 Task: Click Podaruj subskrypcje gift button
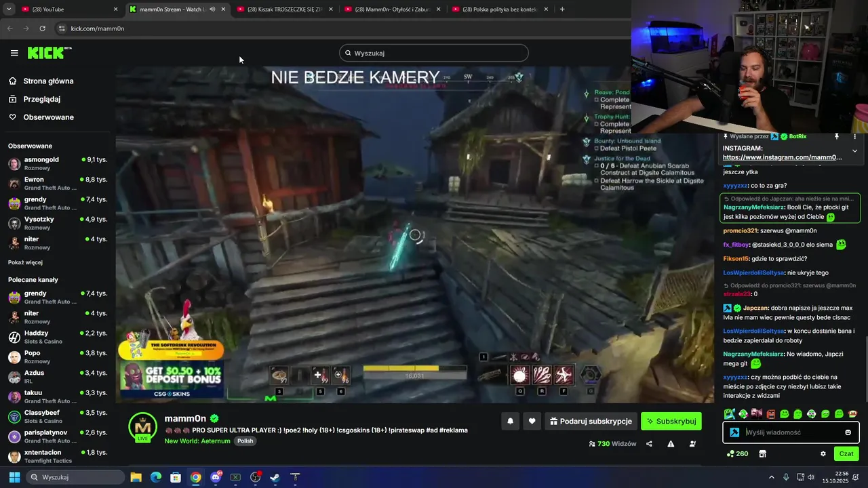[x=591, y=421]
